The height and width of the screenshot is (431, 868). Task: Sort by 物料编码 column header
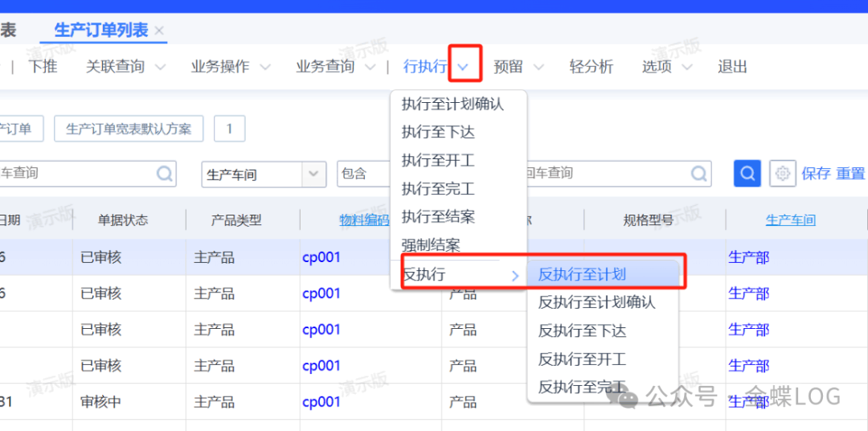click(x=363, y=220)
